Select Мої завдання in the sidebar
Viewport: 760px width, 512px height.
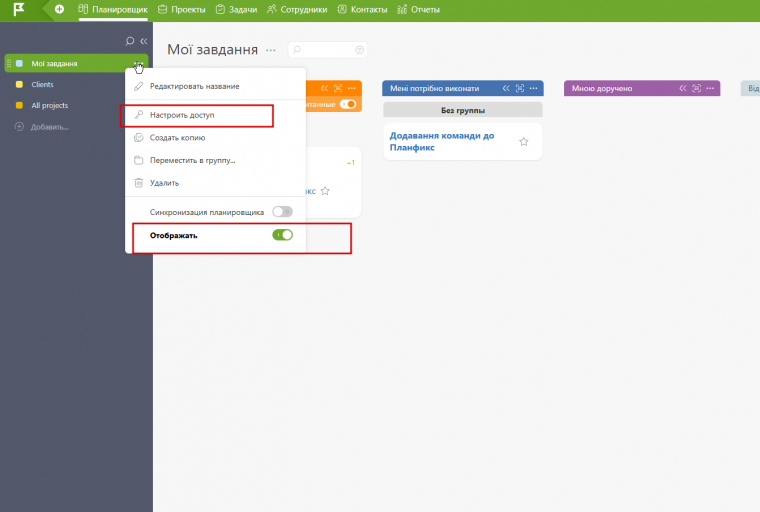[x=76, y=64]
